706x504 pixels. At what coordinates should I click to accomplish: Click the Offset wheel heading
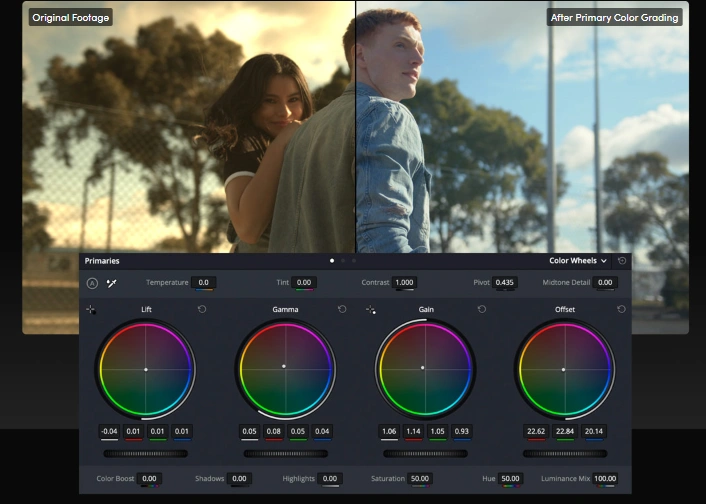click(x=565, y=309)
